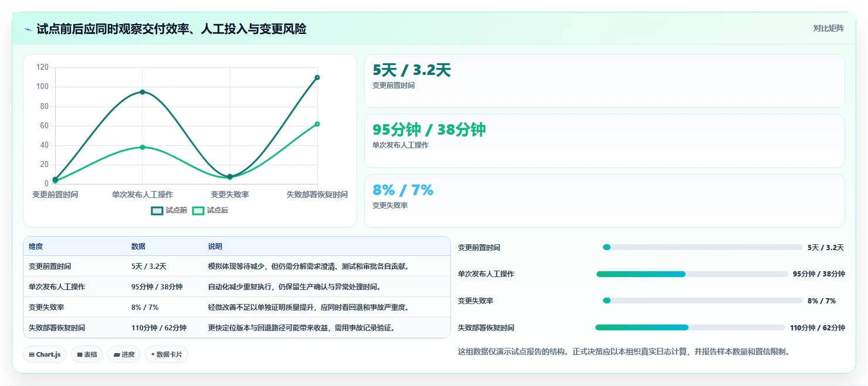The height and width of the screenshot is (386, 868).
Task: Click the 120 y-axis label on chart
Action: point(42,67)
